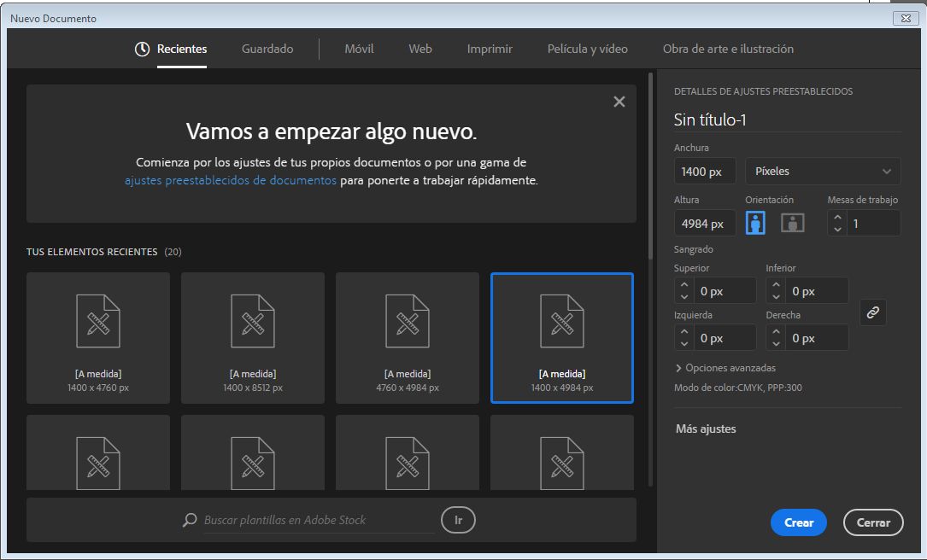Increase the Superior bleed value

tap(684, 286)
